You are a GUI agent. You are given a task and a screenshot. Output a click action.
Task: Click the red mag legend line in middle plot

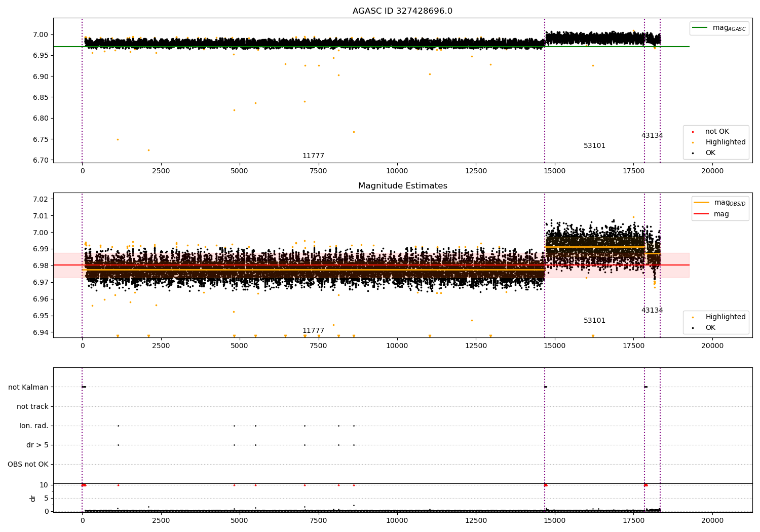tap(702, 214)
